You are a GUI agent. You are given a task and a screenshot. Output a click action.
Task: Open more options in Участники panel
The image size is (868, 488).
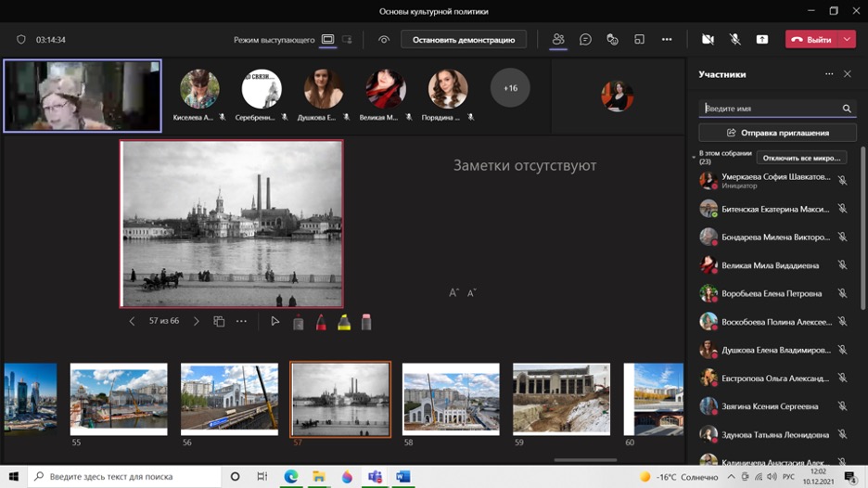click(829, 74)
